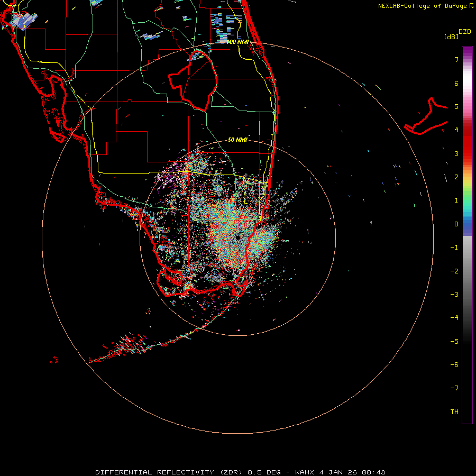Click the ZDR color bar legend
Viewport: 476px width, 476px height.
click(x=467, y=235)
